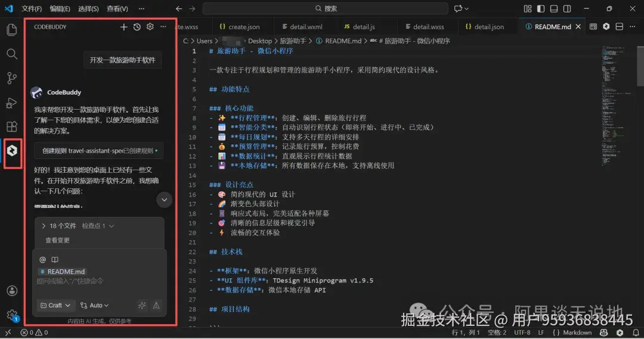Click the CodeBuddy icon in editor toolbar

606,27
